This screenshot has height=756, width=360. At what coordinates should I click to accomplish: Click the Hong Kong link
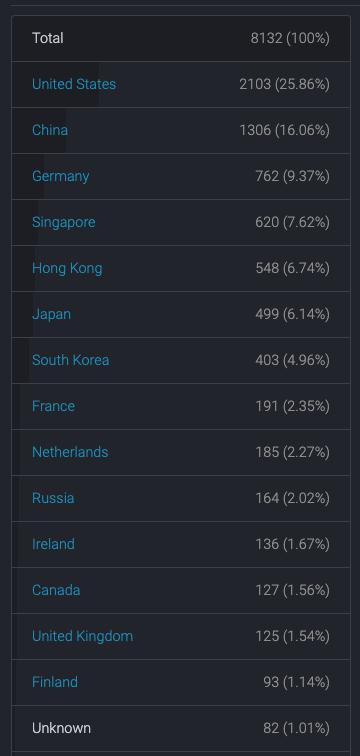67,269
